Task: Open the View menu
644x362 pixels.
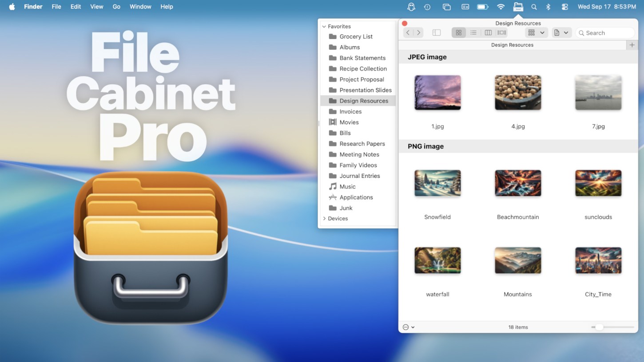Action: [x=97, y=7]
